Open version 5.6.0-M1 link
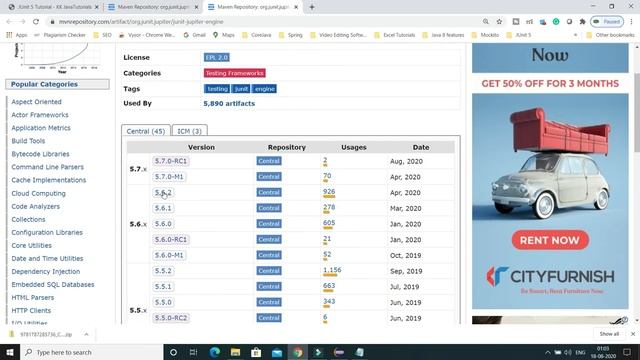The width and height of the screenshot is (640, 360). coord(169,255)
